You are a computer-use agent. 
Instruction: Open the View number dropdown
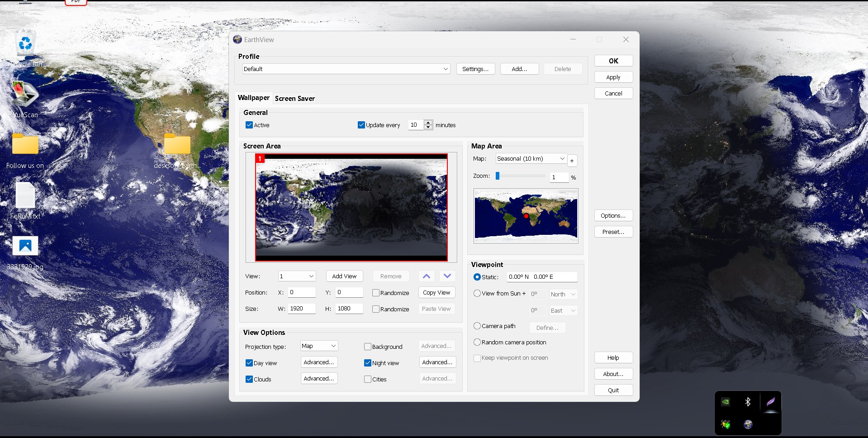tap(297, 276)
